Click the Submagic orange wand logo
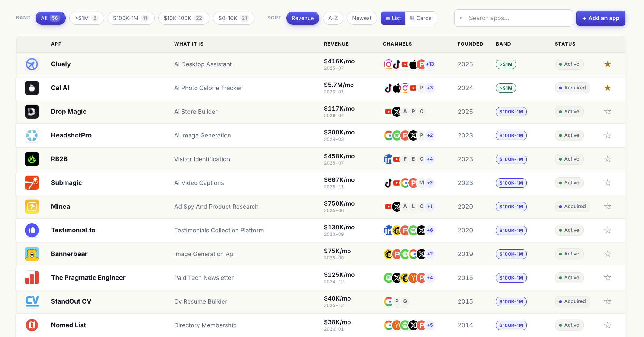Image resolution: width=644 pixels, height=337 pixels. (x=32, y=183)
